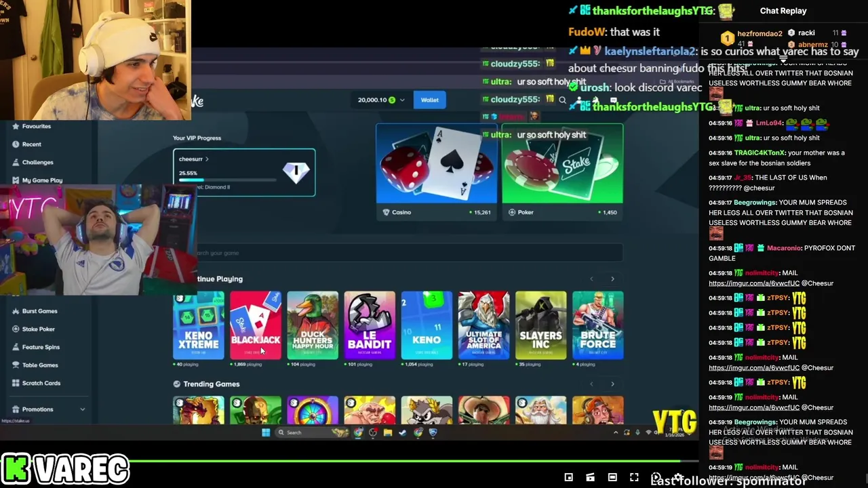Show hidden system tray icons chevron
Screen dimensions: 868x488
[616, 432]
